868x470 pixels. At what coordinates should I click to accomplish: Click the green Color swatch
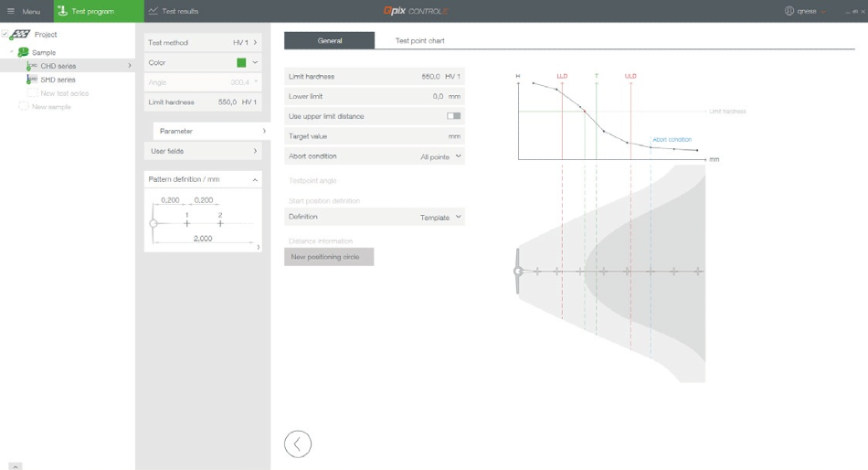(x=241, y=62)
